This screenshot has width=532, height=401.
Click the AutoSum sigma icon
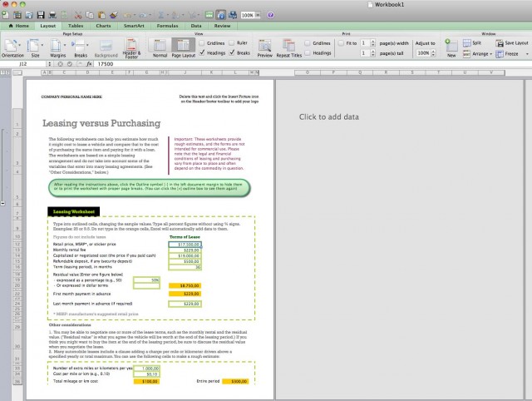point(161,15)
